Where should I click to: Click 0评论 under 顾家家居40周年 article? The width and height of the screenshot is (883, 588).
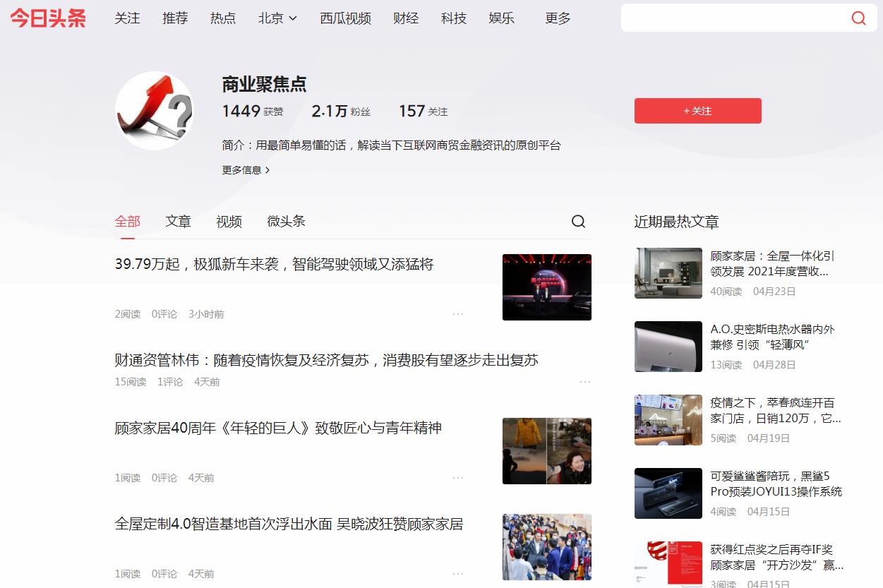pyautogui.click(x=164, y=478)
